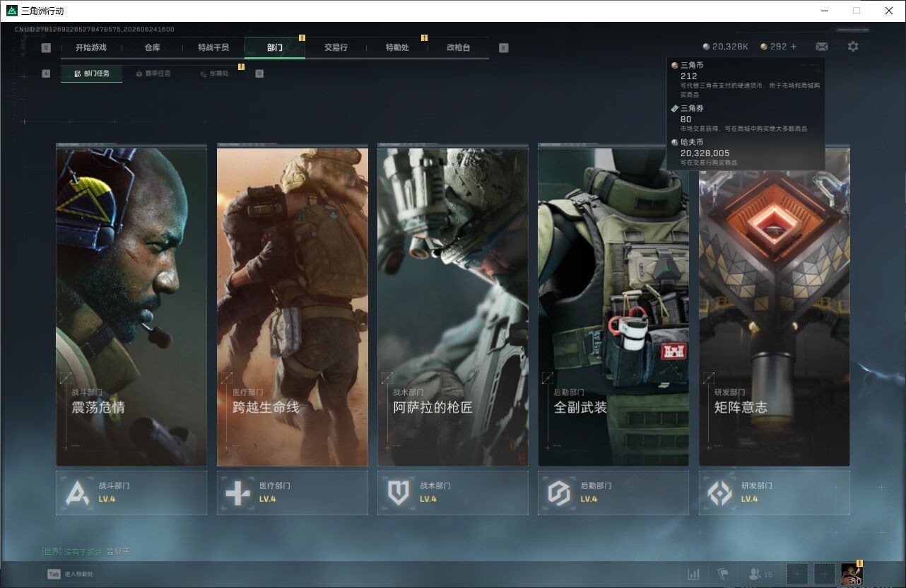906x588 pixels.
Task: Click the gold coin icon beside 292
Action: [764, 47]
